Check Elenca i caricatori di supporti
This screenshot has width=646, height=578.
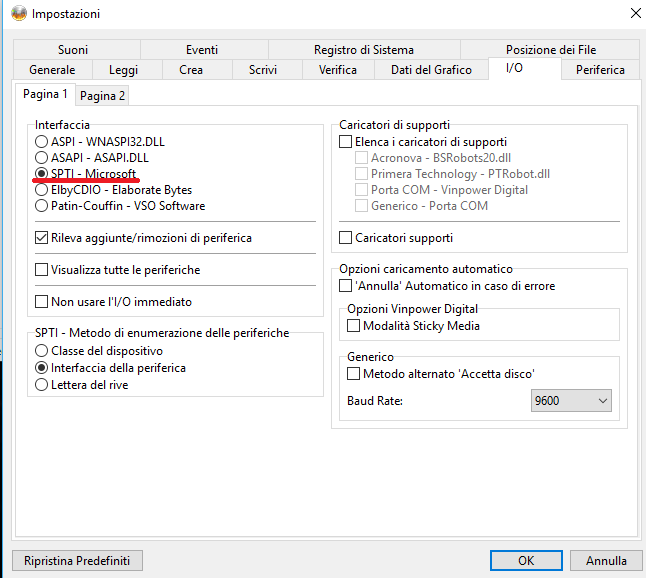point(423,142)
